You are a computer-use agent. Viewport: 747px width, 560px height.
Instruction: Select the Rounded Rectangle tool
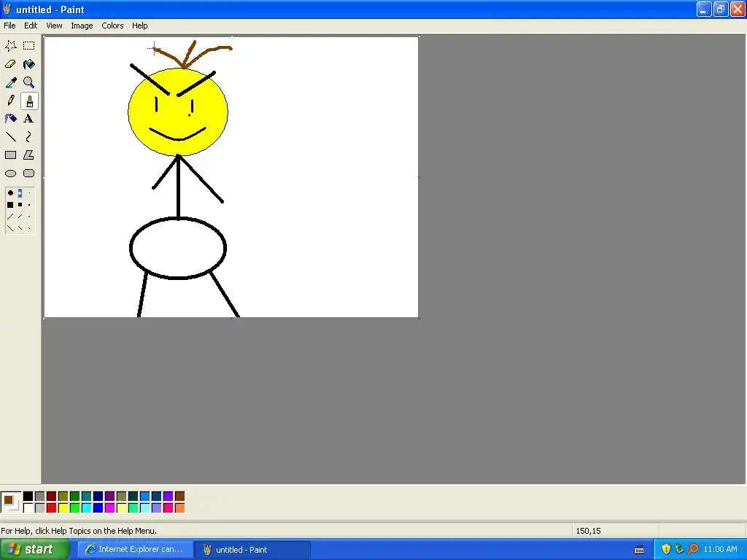28,174
